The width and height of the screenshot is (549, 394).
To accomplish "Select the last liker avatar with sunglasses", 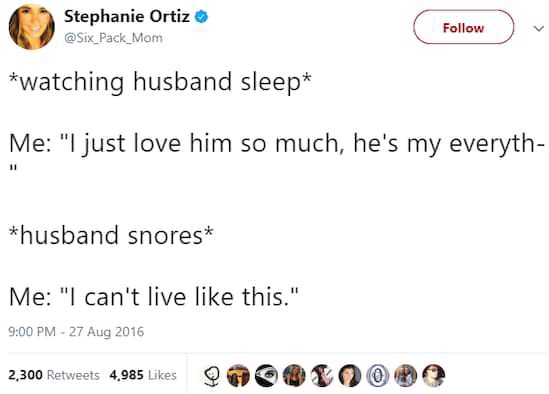I will [433, 375].
